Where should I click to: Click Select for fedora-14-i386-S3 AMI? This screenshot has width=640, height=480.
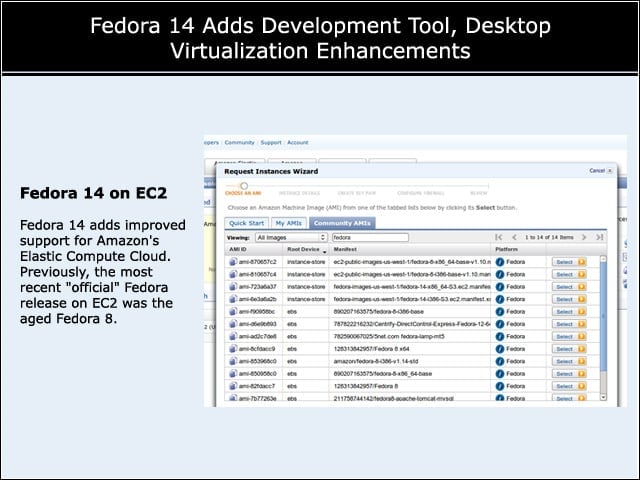pos(569,299)
